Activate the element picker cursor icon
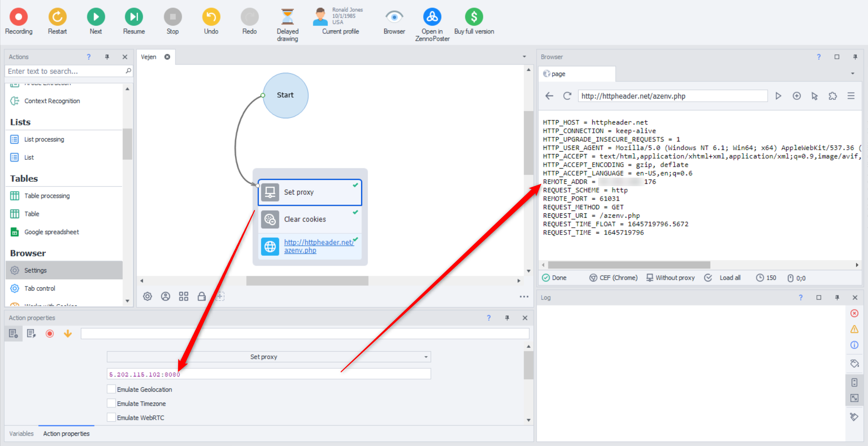Image resolution: width=868 pixels, height=446 pixels. tap(815, 96)
